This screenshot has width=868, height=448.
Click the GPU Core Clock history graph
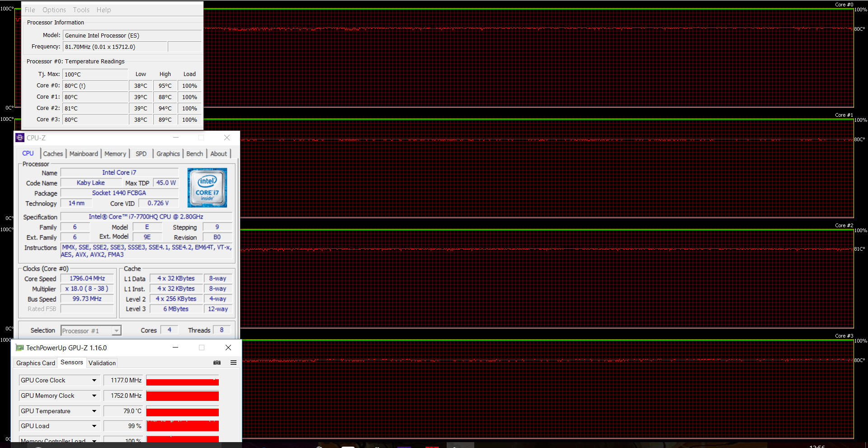click(183, 381)
